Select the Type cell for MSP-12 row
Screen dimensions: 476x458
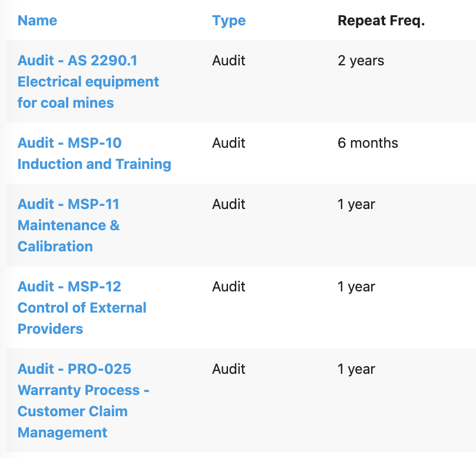click(229, 287)
